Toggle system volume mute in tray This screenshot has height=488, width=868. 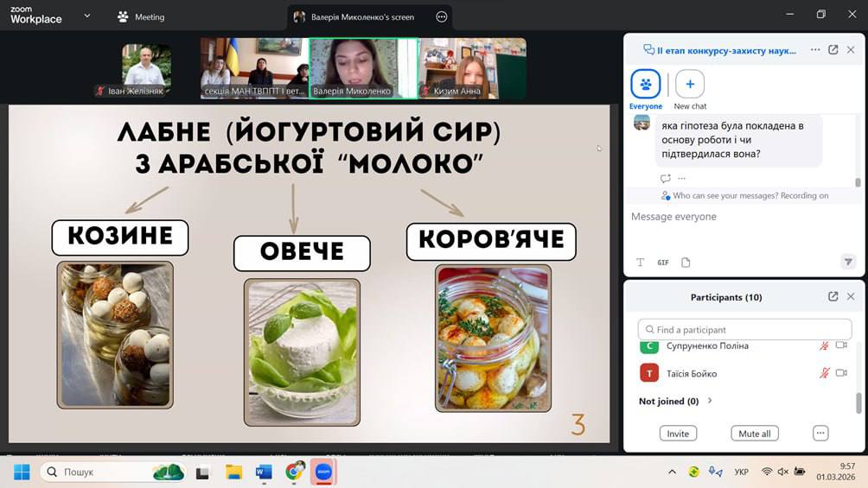782,472
